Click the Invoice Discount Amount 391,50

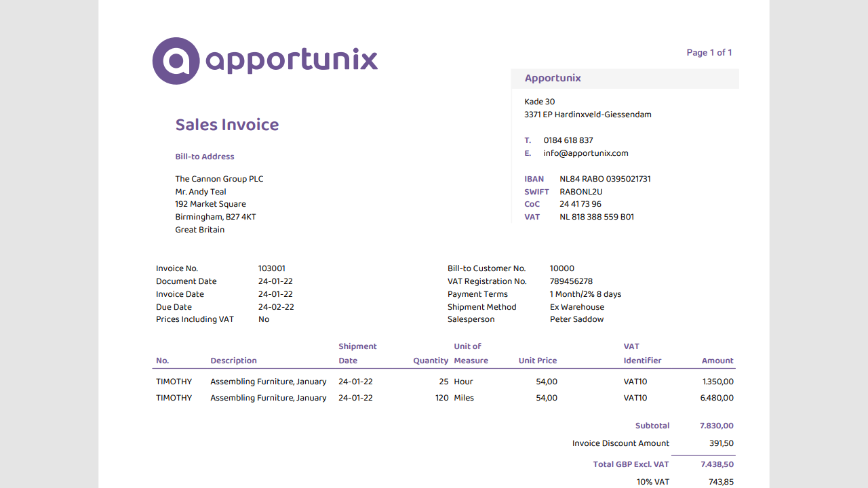point(722,443)
